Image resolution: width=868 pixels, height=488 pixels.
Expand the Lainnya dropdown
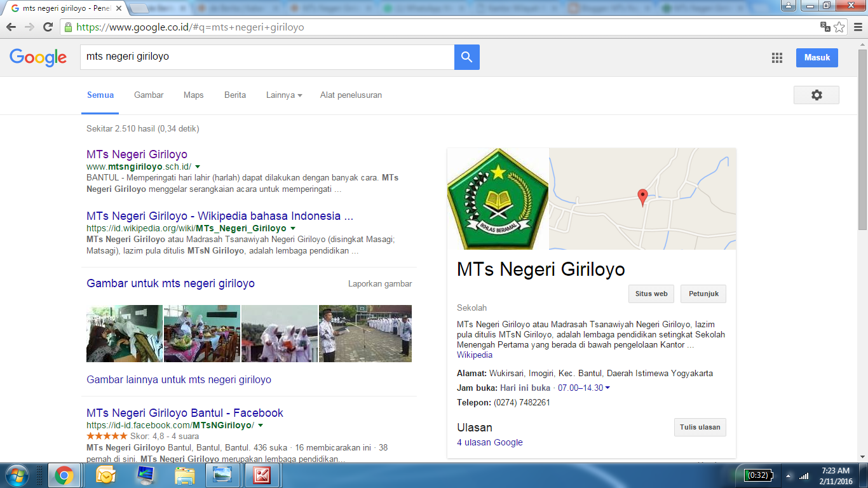pyautogui.click(x=284, y=95)
